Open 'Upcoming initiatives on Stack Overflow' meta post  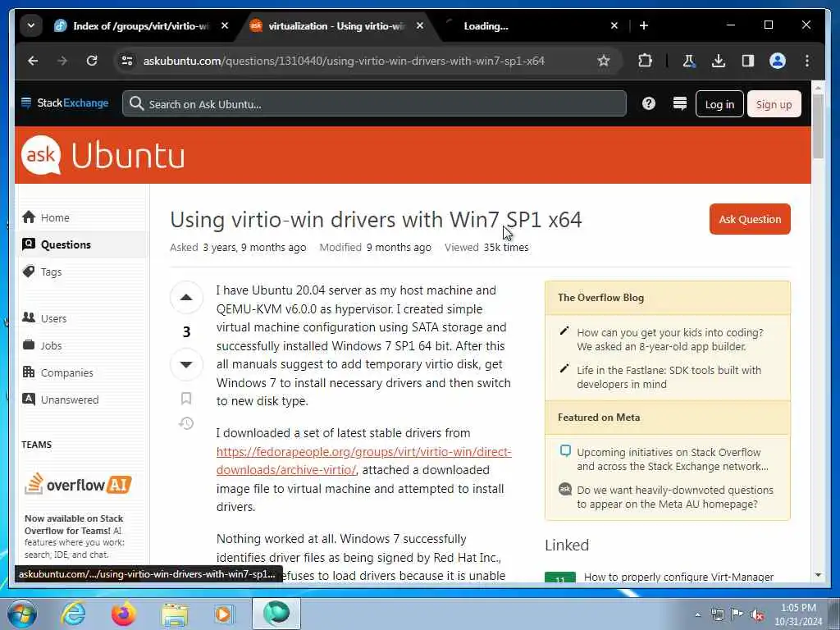[x=673, y=459]
